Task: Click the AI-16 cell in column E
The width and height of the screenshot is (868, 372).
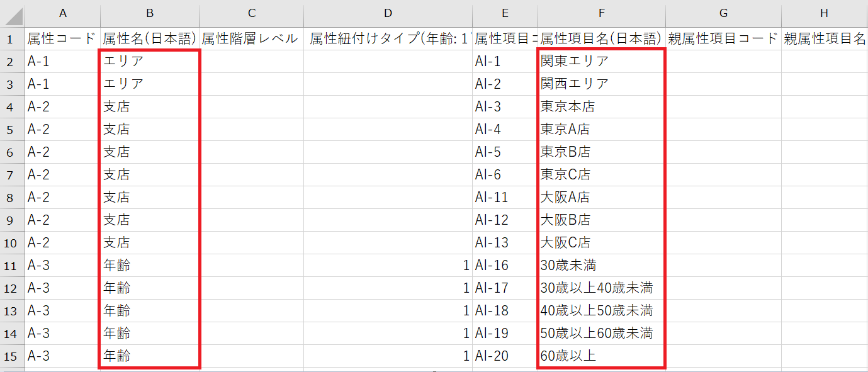Action: point(504,264)
